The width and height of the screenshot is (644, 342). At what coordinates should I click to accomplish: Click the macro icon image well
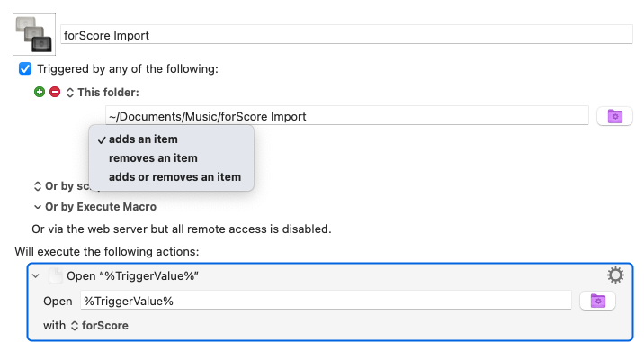pos(34,34)
